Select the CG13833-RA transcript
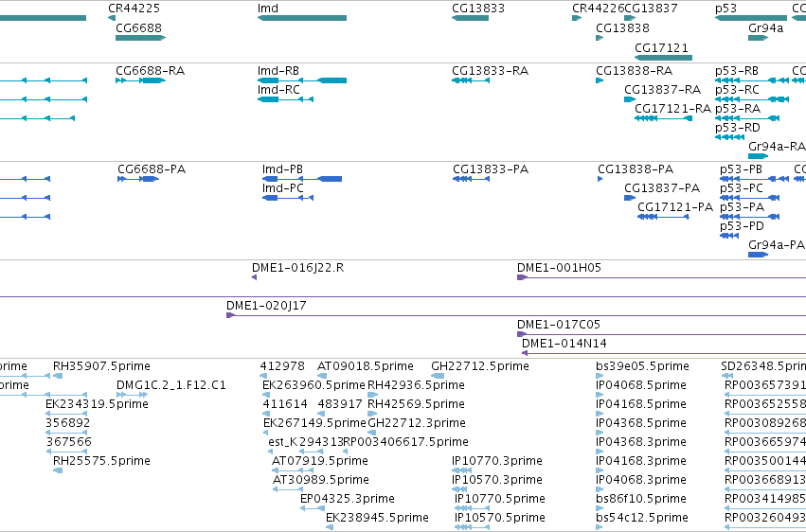 tap(471, 80)
